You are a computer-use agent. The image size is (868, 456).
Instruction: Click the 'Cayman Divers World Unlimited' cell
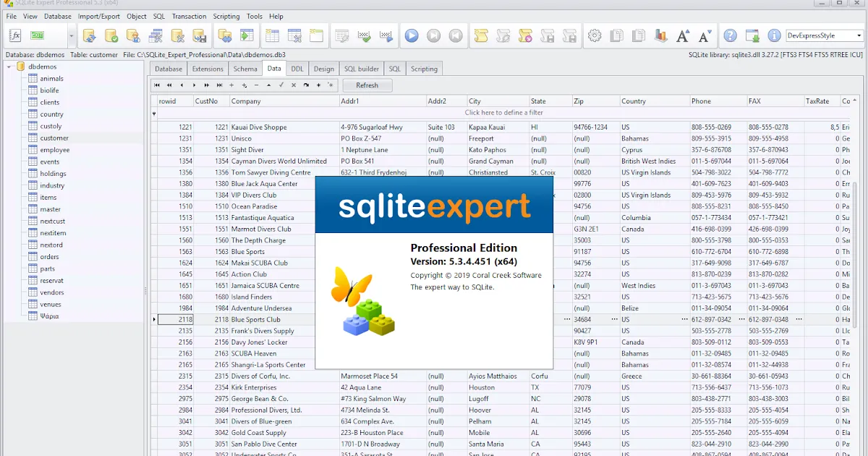(x=284, y=161)
